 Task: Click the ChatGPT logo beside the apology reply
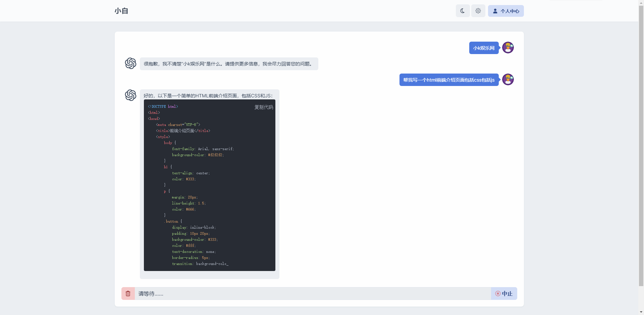pyautogui.click(x=130, y=63)
